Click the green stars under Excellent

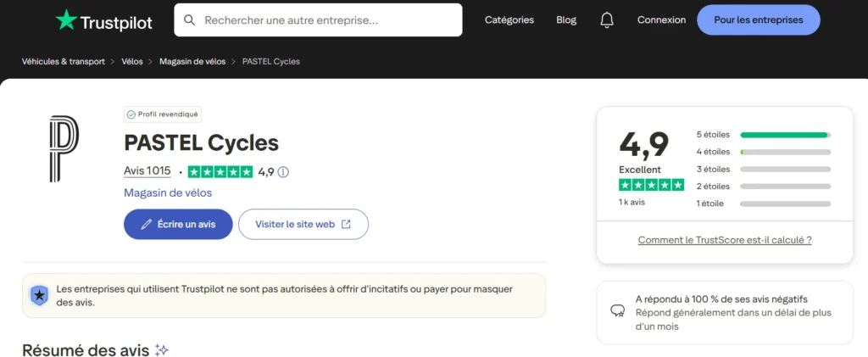651,185
